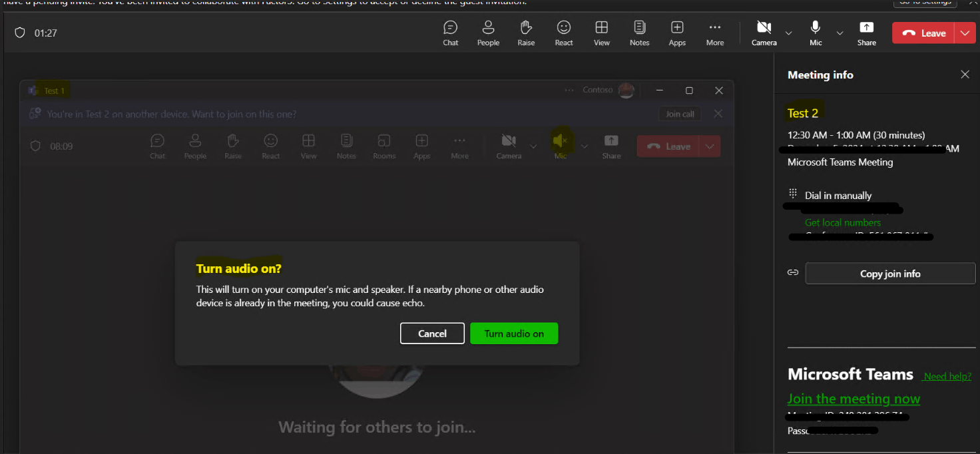Image resolution: width=980 pixels, height=454 pixels.
Task: Click Copy join info button
Action: point(890,274)
